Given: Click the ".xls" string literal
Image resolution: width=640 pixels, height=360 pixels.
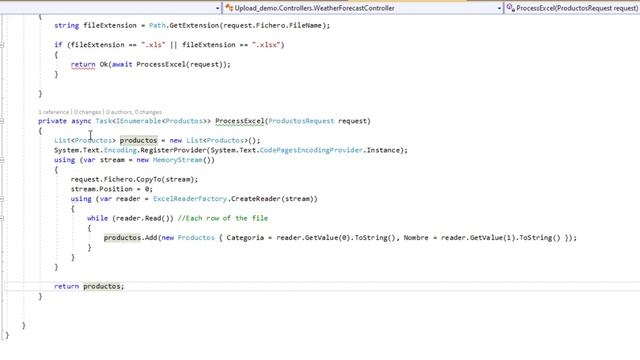Looking at the screenshot, I should (x=153, y=45).
